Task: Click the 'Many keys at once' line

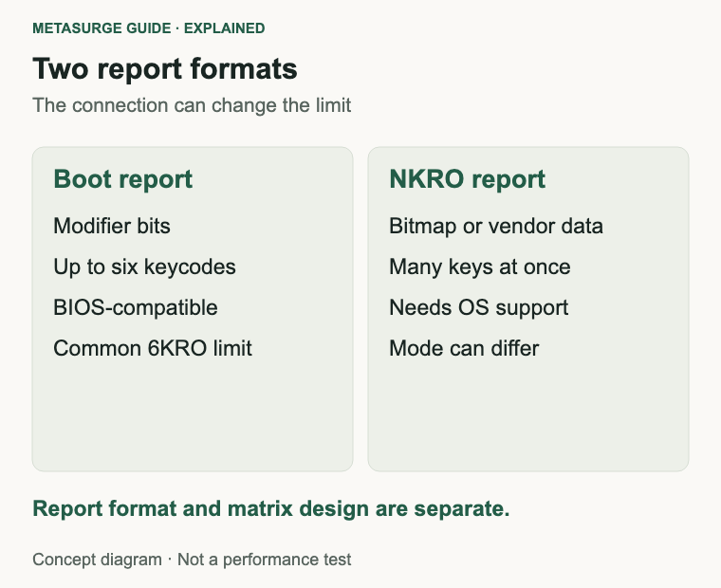Action: (x=480, y=267)
